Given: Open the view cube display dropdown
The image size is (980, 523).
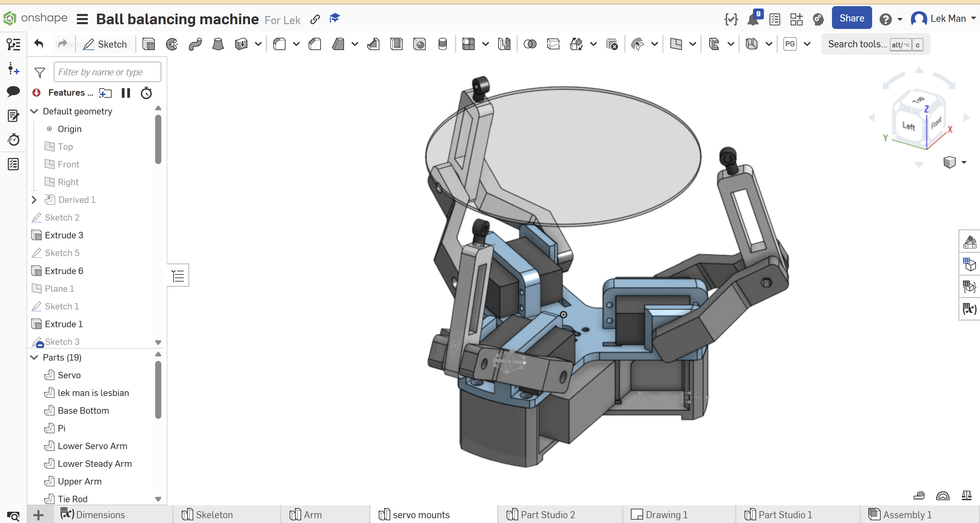Looking at the screenshot, I should coord(964,162).
